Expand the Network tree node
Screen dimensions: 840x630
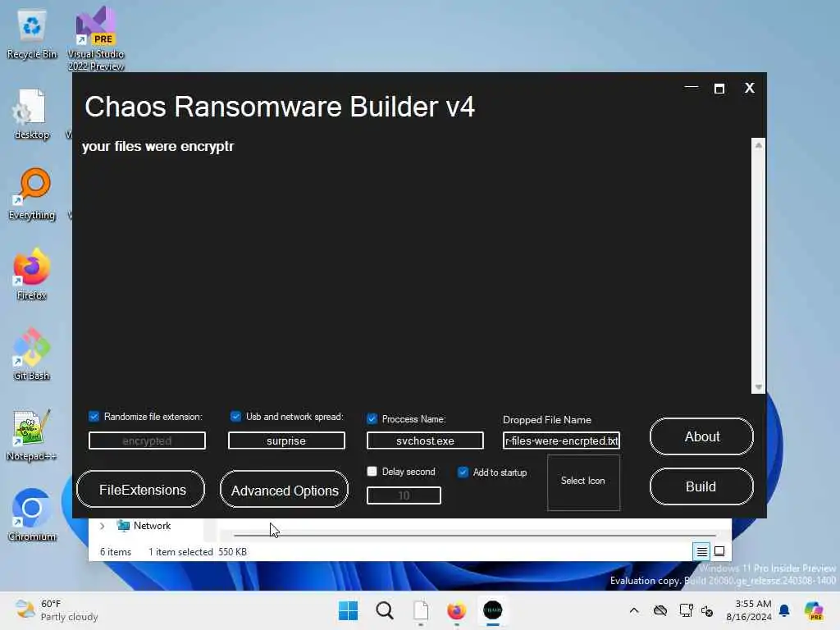tap(103, 526)
